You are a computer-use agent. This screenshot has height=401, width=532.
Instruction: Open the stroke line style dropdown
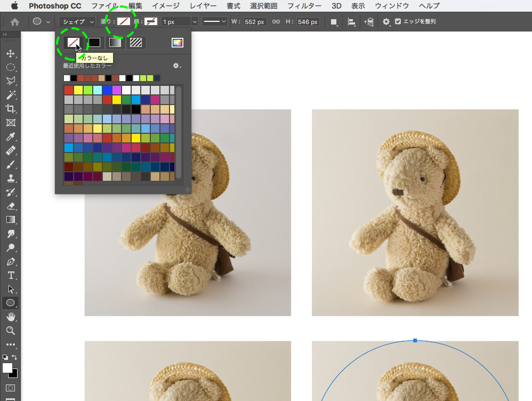click(215, 22)
